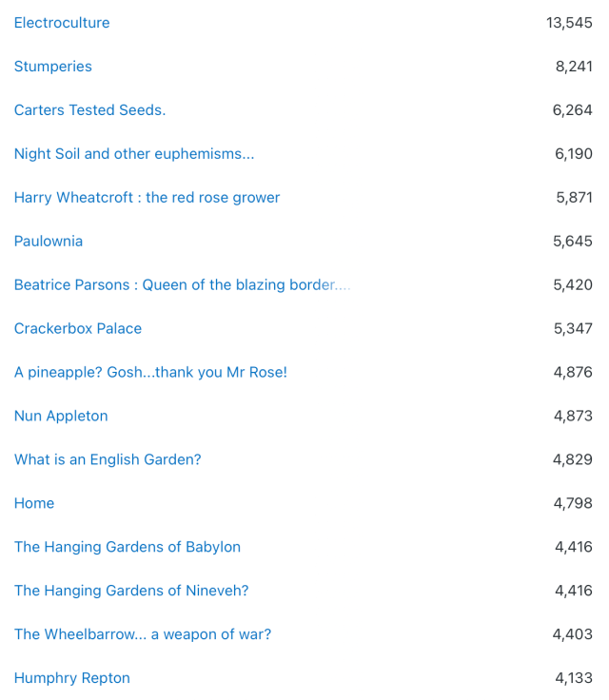Click the 8,241 view count for Stumperies

click(574, 67)
